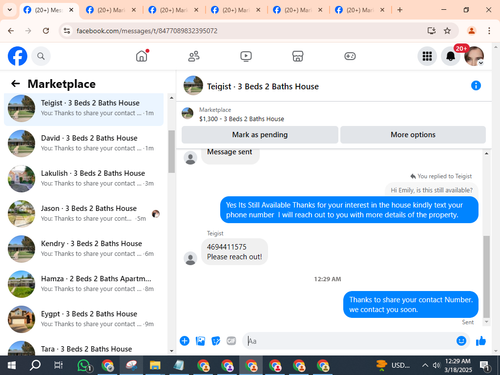500x375 pixels.
Task: Open the emoji picker smiley icon
Action: point(461,341)
